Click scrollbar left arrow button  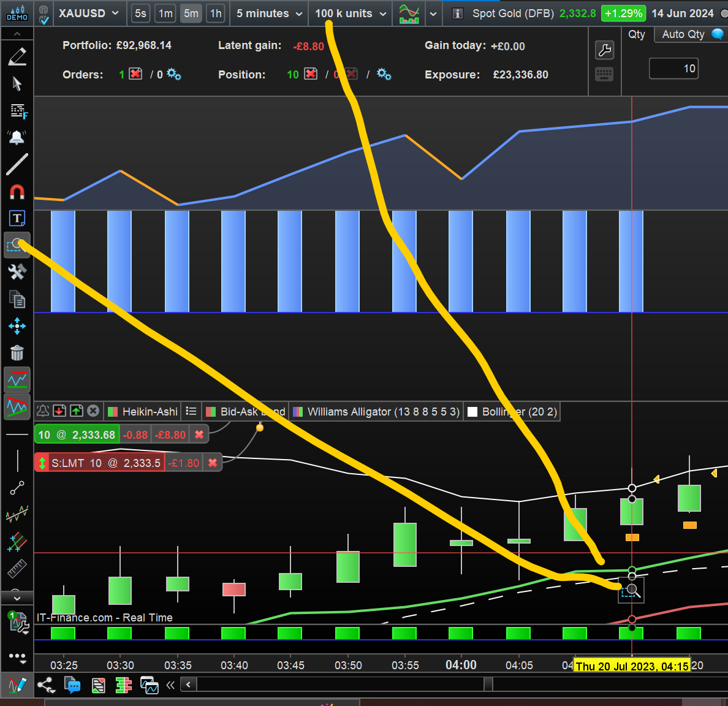tap(188, 684)
